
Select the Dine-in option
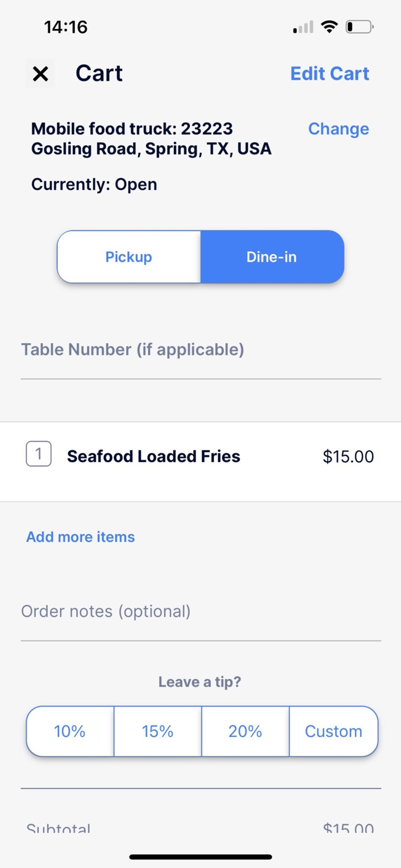271,256
